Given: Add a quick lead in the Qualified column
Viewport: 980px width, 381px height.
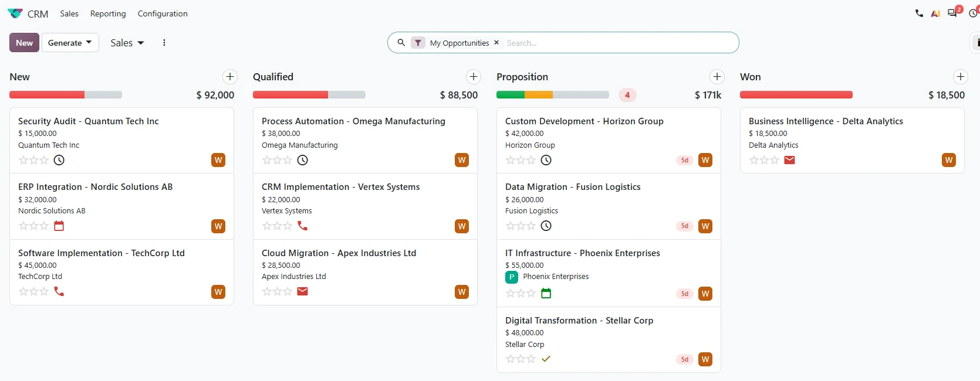Looking at the screenshot, I should [x=474, y=77].
